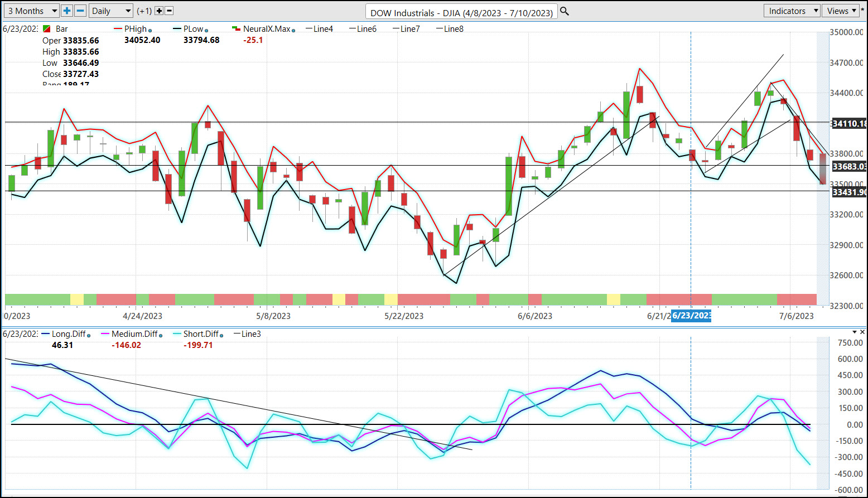Click the Short.Diff legend label
The height and width of the screenshot is (498, 868).
click(x=201, y=334)
